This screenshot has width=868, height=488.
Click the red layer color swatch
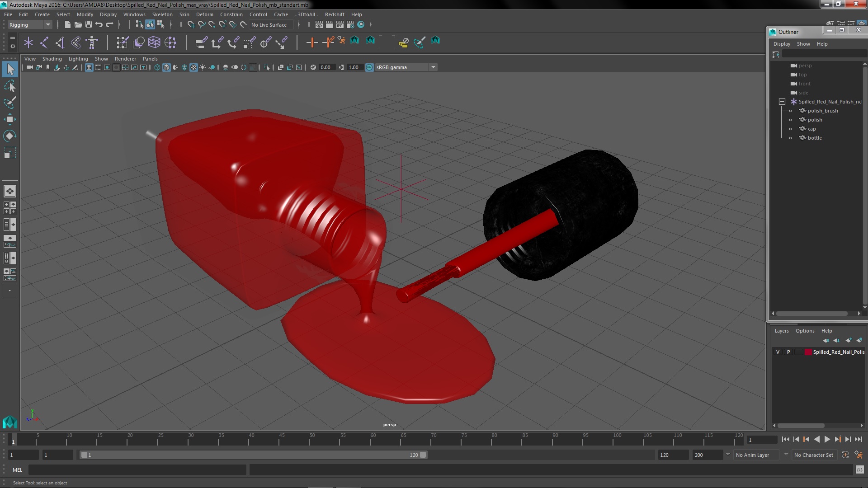pos(807,352)
